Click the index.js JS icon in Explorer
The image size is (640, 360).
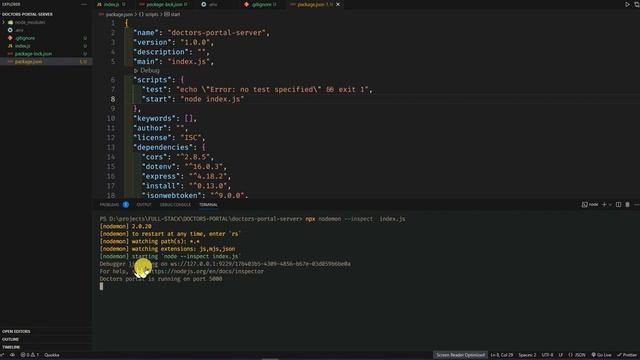(x=10, y=46)
